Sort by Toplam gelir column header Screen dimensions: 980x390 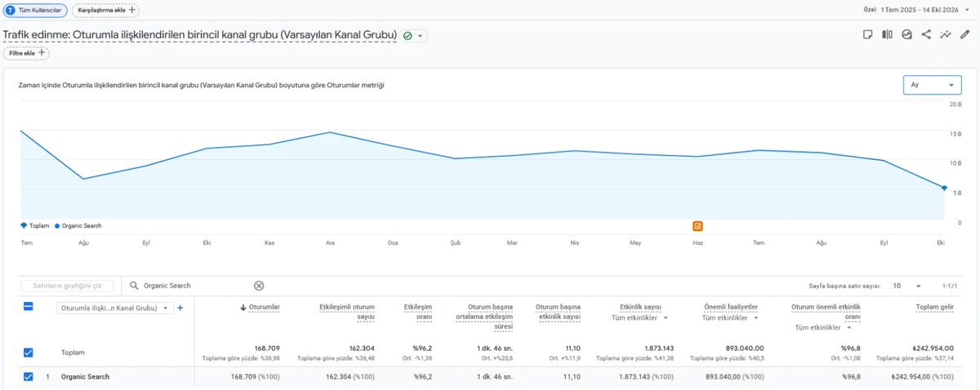(x=934, y=307)
